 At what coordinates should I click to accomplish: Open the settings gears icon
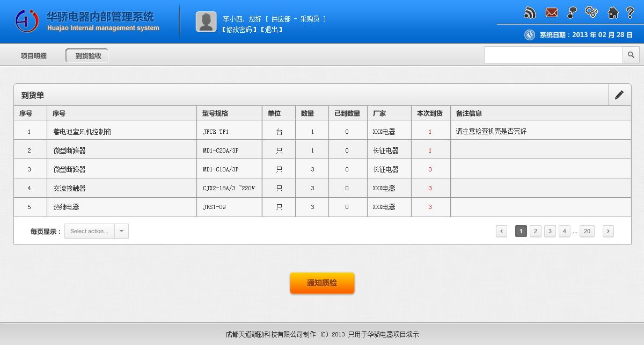click(591, 12)
